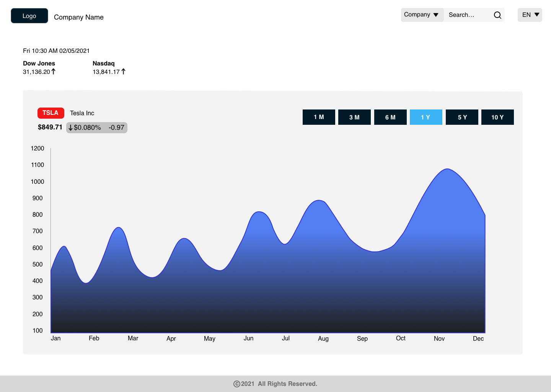The height and width of the screenshot is (392, 551).
Task: Click the Nov label on x-axis
Action: point(439,338)
